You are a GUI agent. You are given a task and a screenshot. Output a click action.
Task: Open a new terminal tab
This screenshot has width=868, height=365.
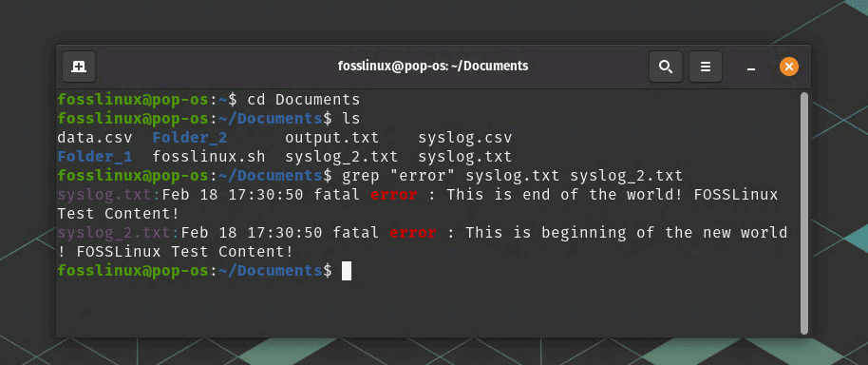click(x=79, y=67)
